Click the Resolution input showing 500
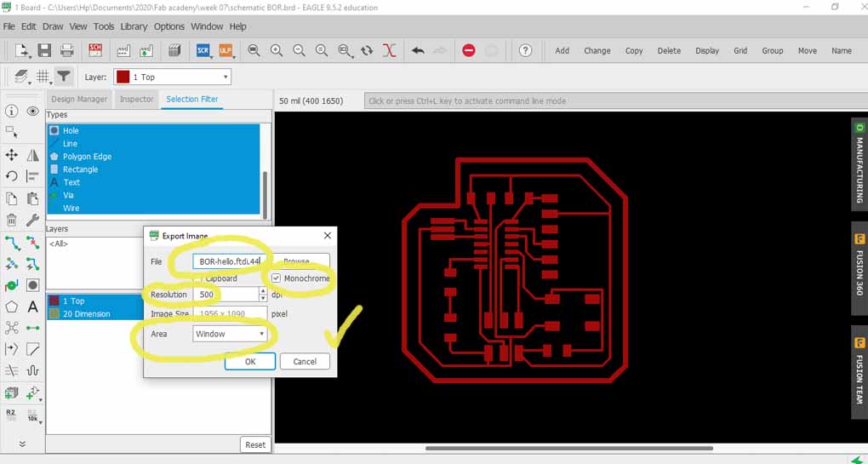This screenshot has width=868, height=464. coord(226,295)
